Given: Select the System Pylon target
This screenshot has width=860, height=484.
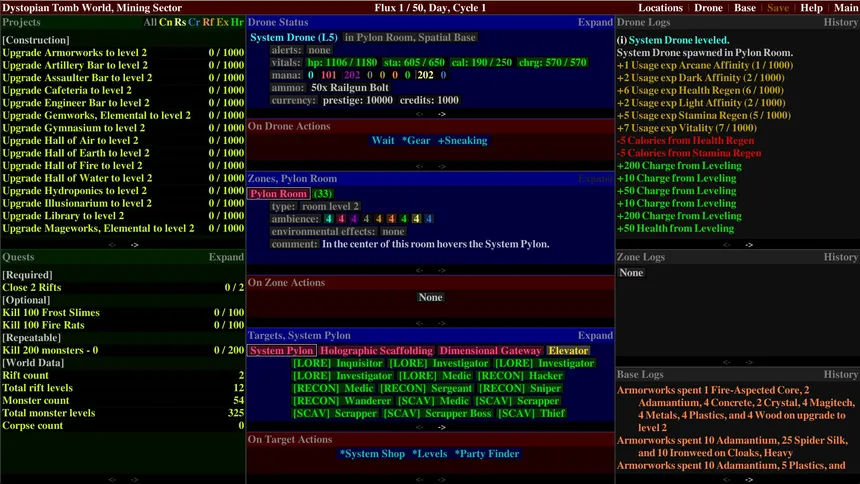Looking at the screenshot, I should pyautogui.click(x=281, y=351).
